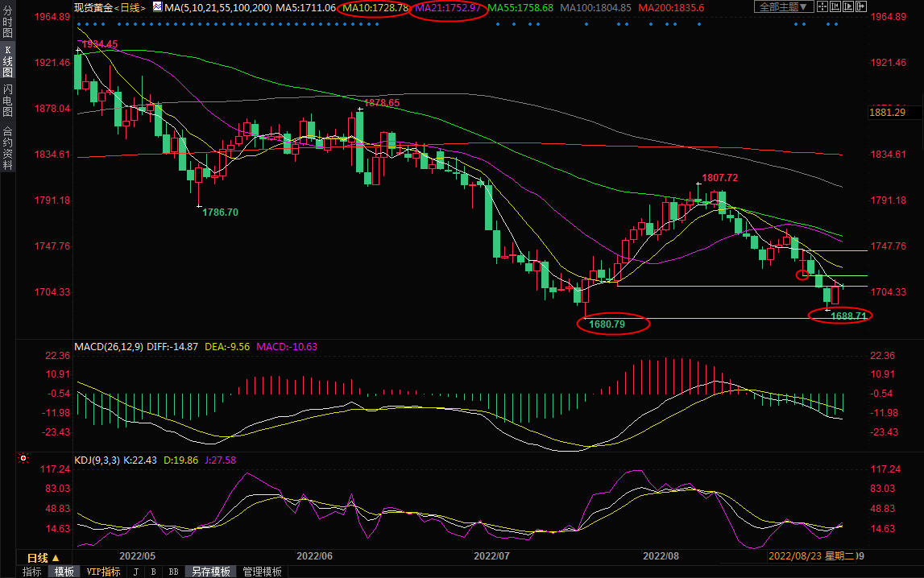
Task: Click the pink KDJ settings icon
Action: coord(23,459)
